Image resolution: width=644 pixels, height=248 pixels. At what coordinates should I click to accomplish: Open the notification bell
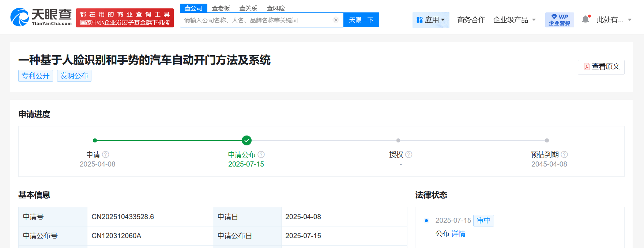(x=585, y=20)
